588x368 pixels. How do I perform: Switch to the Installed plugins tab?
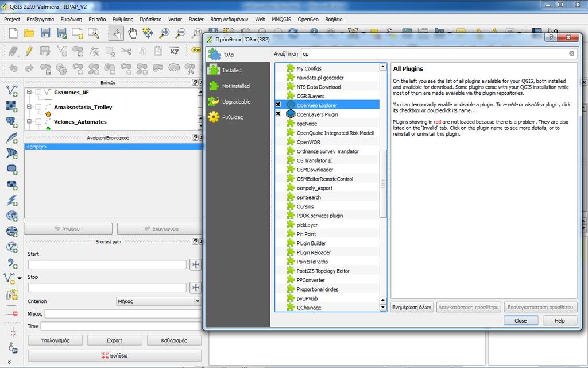(x=238, y=70)
